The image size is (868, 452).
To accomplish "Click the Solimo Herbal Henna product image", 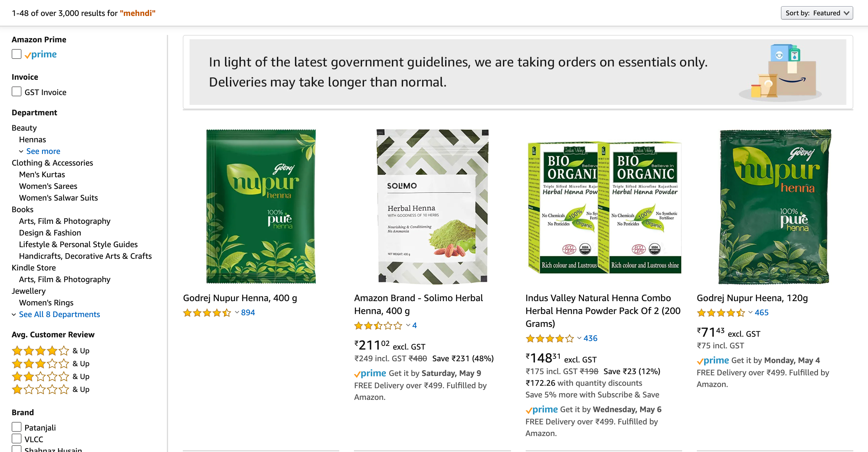I will click(x=432, y=206).
